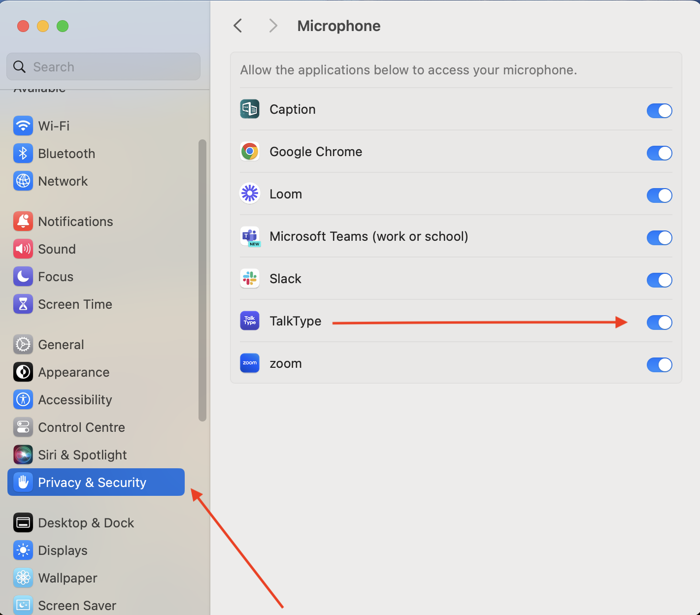Click the 'Allow the applications below' text
The image size is (700, 615).
click(408, 70)
